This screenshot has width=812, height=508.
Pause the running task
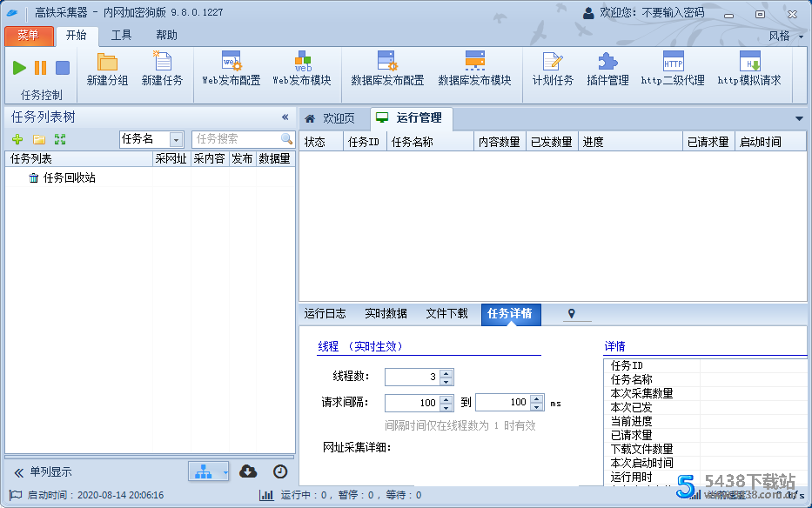[x=40, y=67]
